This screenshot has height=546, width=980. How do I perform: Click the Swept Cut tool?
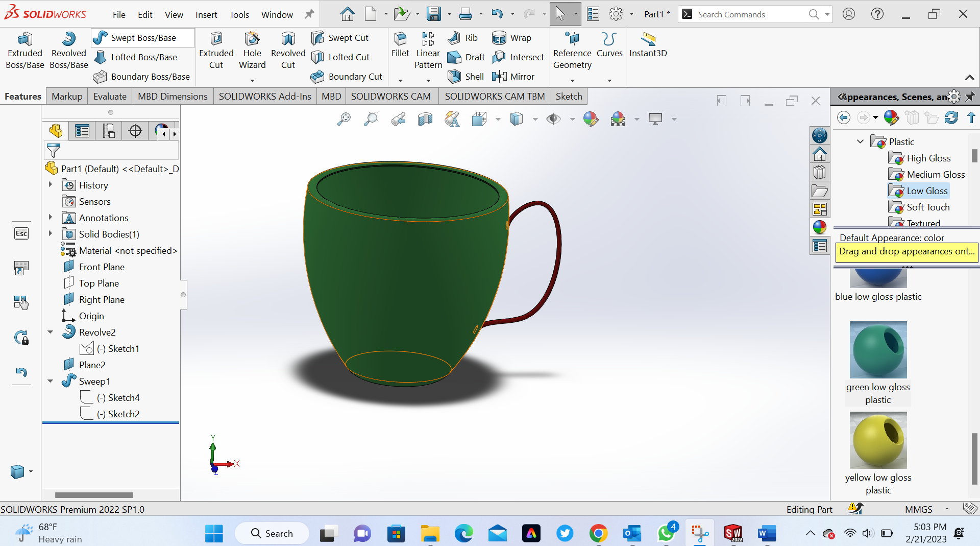pos(340,38)
